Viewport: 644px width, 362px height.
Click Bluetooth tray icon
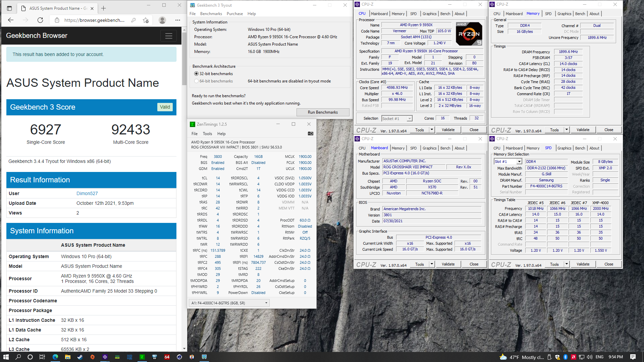[565, 357]
